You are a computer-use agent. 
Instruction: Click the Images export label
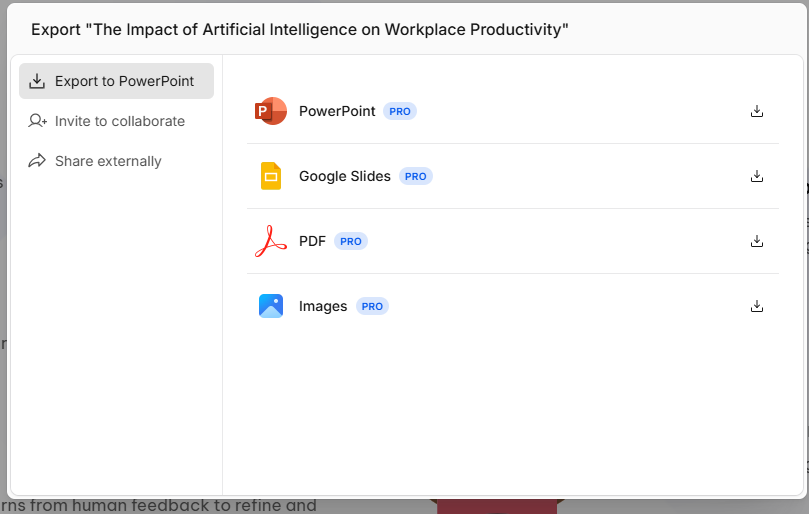[323, 306]
